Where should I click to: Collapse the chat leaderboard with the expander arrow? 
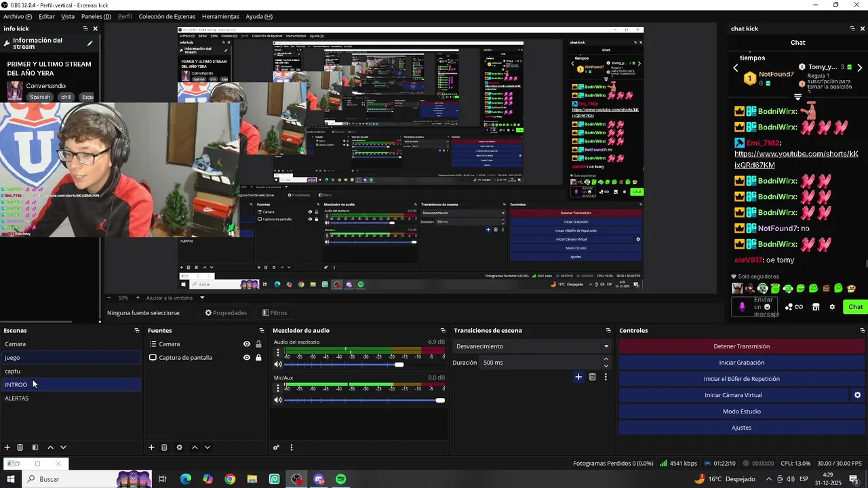798,97
